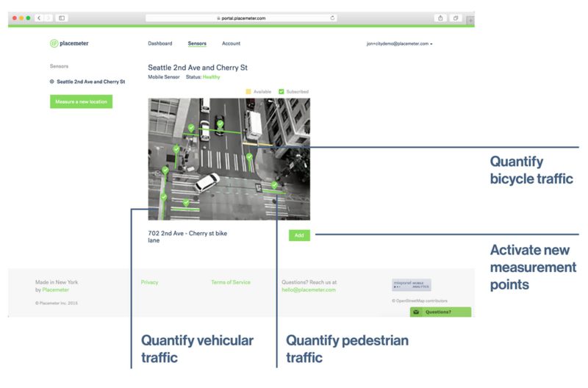Open the Terms of Service link

point(230,282)
